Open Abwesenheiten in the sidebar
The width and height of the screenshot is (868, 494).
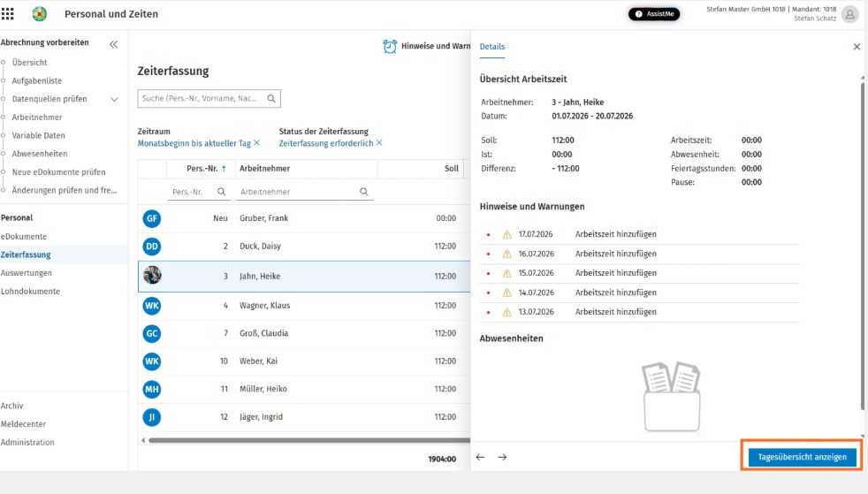(x=40, y=154)
